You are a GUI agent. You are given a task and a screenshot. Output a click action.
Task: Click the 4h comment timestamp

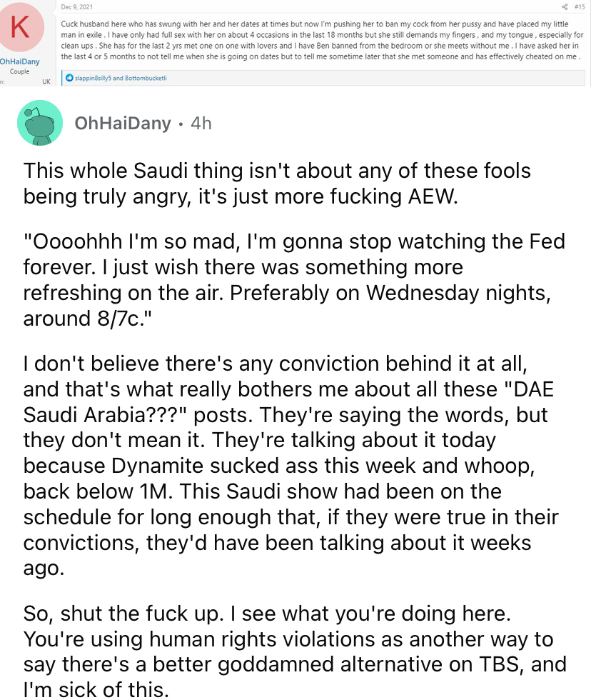[x=201, y=123]
